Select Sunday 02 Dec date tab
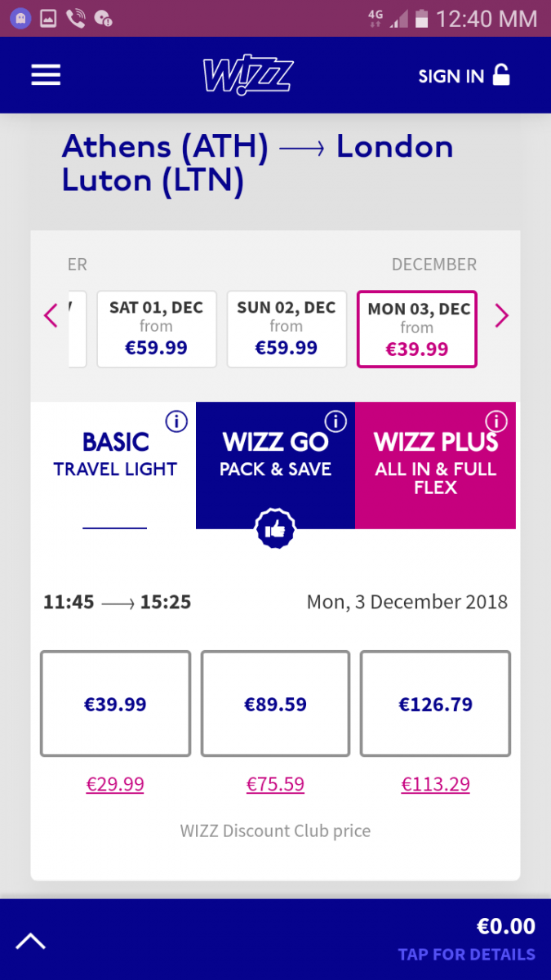 [286, 328]
